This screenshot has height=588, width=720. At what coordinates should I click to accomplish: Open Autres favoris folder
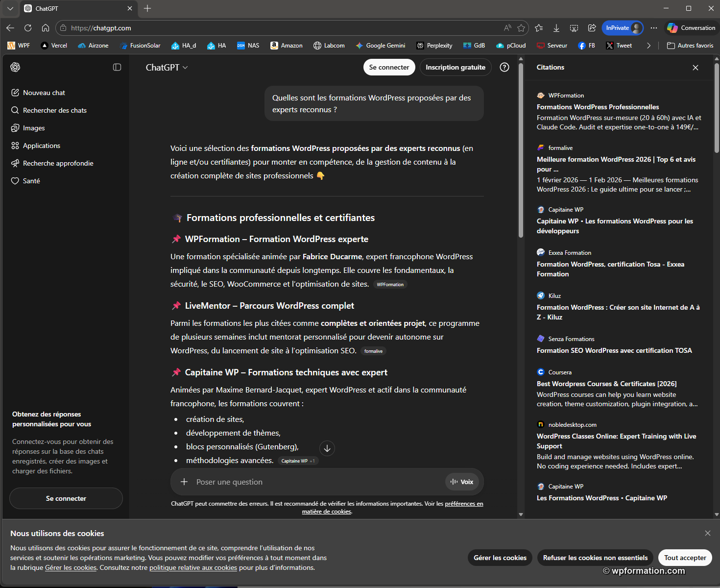(x=690, y=46)
